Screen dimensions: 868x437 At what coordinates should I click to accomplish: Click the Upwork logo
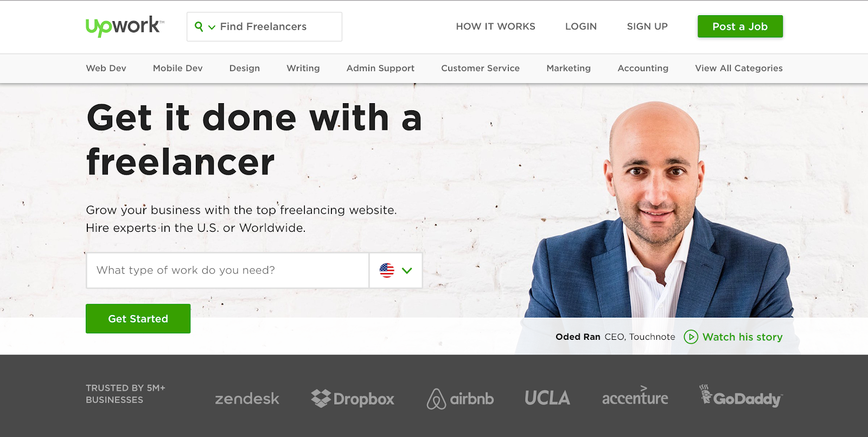coord(125,26)
